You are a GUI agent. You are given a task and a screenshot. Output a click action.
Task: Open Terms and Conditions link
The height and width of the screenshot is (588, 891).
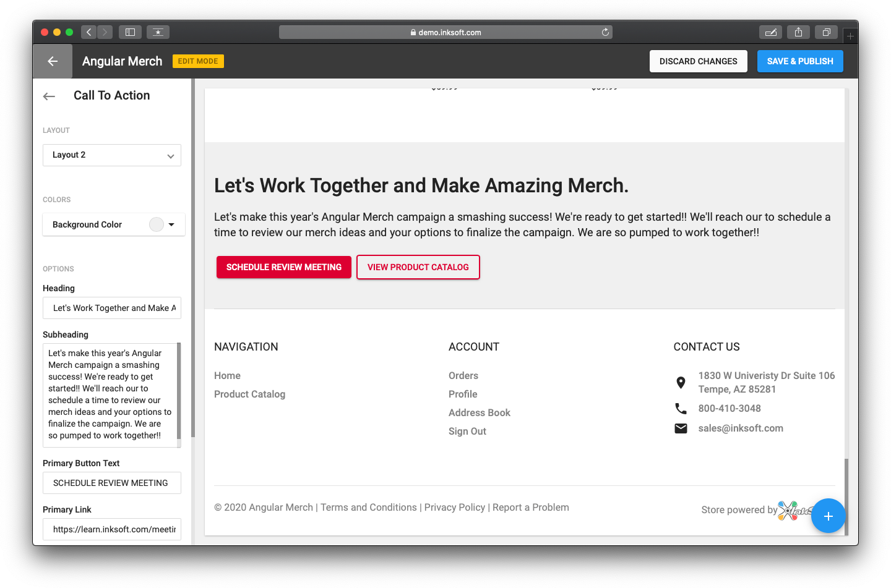(369, 508)
